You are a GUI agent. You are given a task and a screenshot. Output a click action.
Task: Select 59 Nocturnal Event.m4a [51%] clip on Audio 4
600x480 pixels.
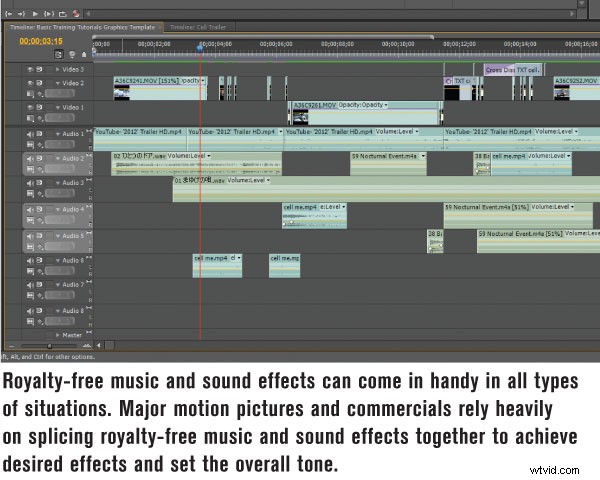(518, 216)
